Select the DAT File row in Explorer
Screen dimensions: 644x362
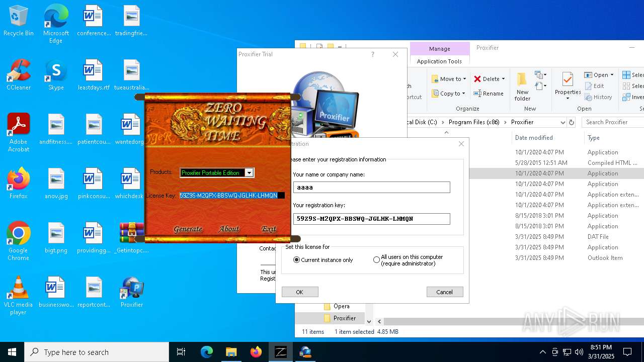pyautogui.click(x=556, y=237)
